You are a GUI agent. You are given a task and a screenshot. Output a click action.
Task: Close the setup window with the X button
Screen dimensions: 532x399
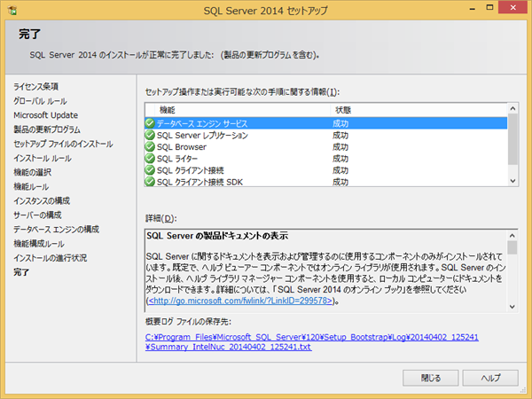(x=512, y=11)
